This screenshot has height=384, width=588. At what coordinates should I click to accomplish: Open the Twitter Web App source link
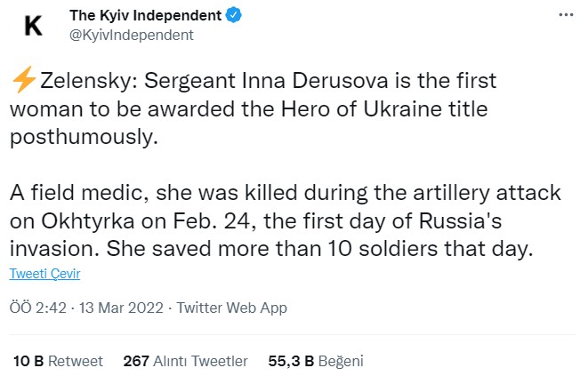pyautogui.click(x=232, y=308)
